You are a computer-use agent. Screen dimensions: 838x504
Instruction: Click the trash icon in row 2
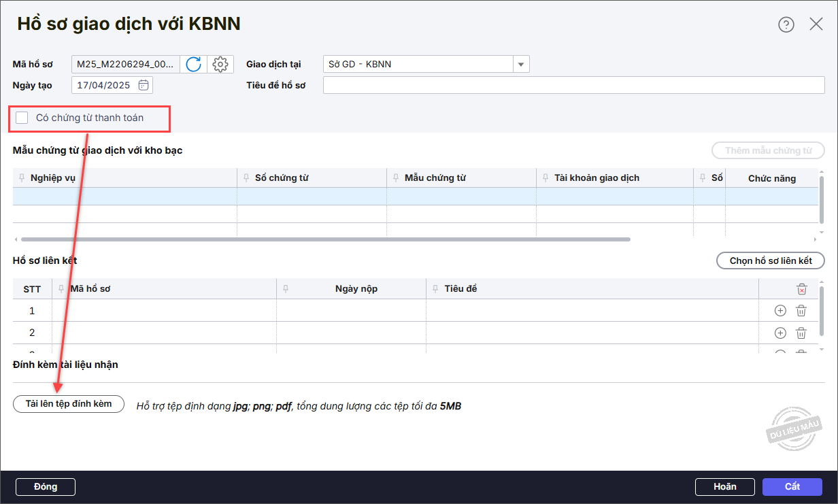801,333
